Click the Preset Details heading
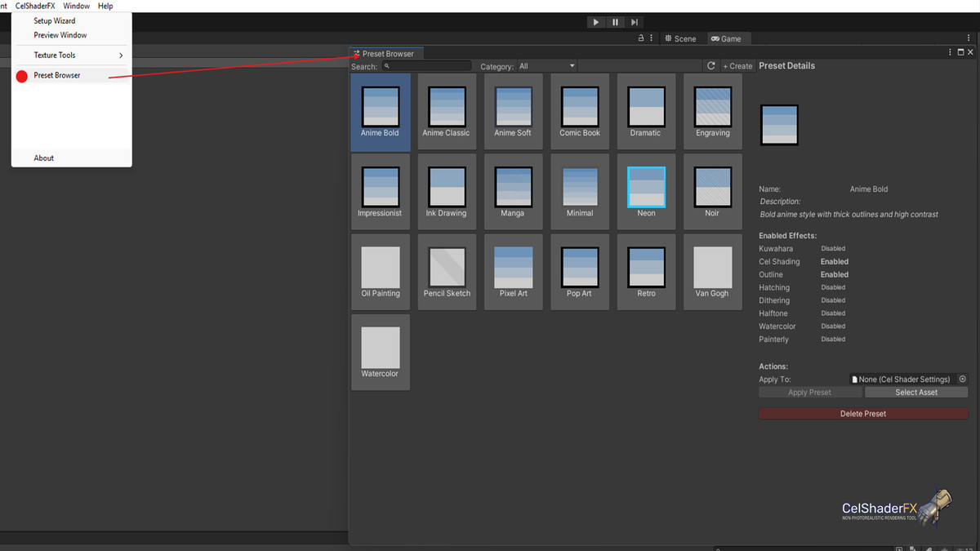The height and width of the screenshot is (551, 980). 786,66
